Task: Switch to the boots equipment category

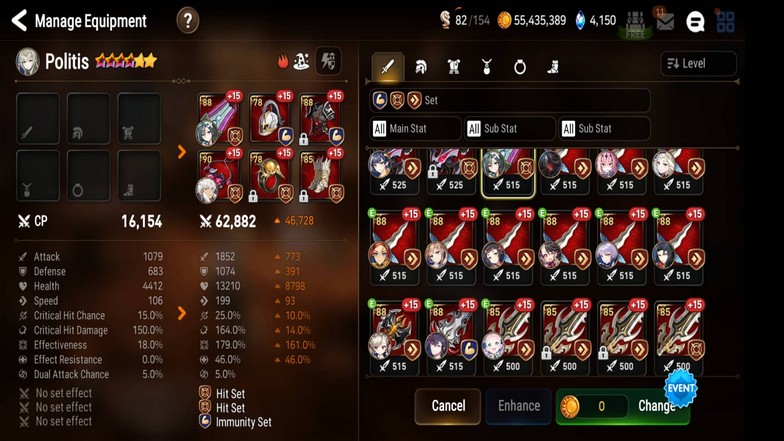Action: click(552, 66)
